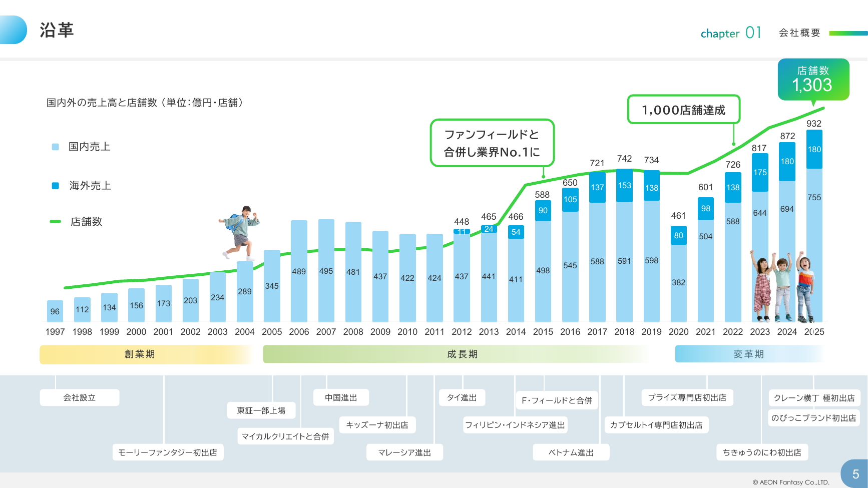The height and width of the screenshot is (488, 868).
Task: Click the overseas 80 segment in 2020
Action: (x=678, y=235)
